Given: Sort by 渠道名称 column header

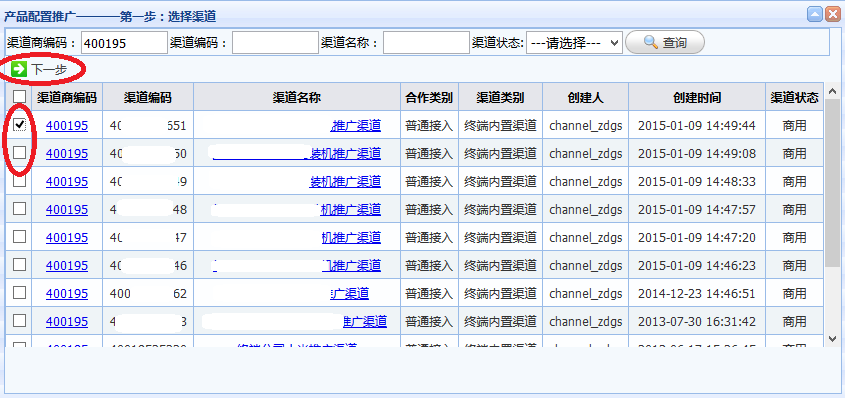Looking at the screenshot, I should pos(297,97).
